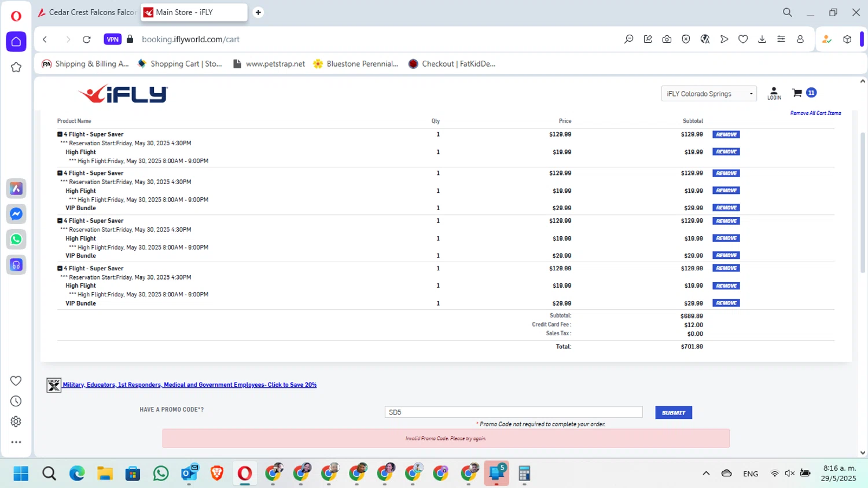
Task: Open WhatsApp in the Opera sidebar
Action: 16,239
